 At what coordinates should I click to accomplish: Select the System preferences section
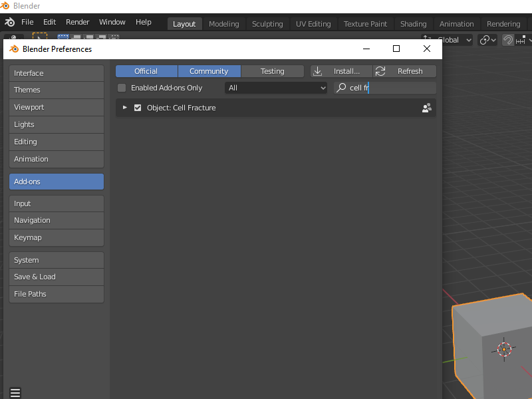coord(57,260)
